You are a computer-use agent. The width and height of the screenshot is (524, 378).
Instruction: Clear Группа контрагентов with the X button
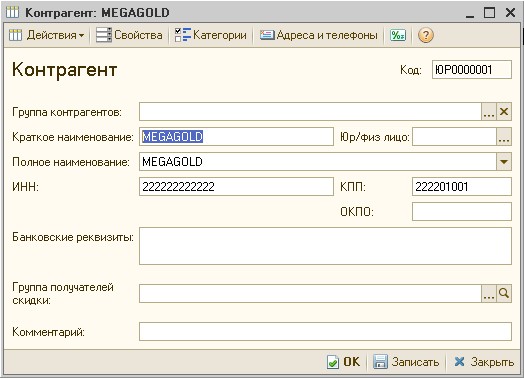[x=504, y=112]
